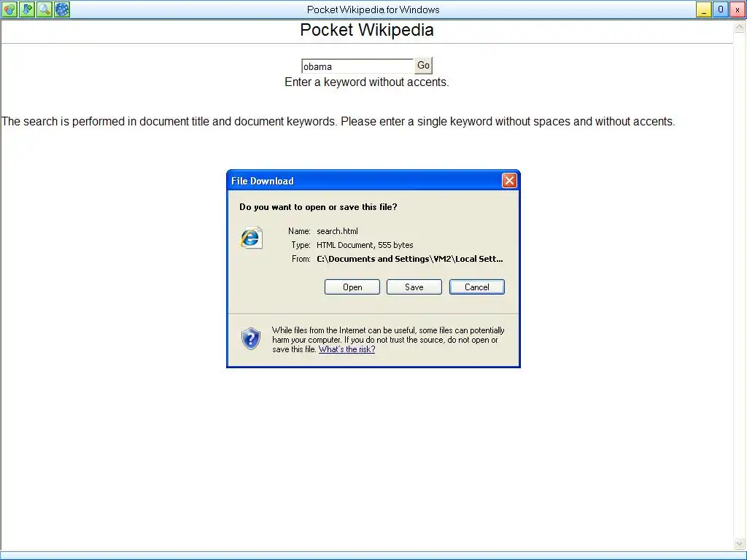Minimize the Pocket Wikipedia window
Viewport: 747px width, 560px height.
[x=704, y=9]
